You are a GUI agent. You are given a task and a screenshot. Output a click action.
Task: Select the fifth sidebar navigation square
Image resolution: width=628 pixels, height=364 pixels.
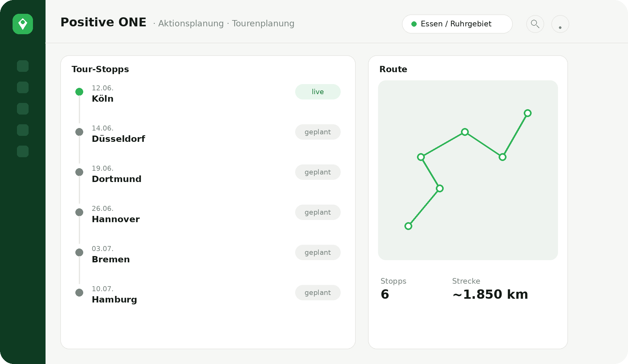(x=23, y=151)
